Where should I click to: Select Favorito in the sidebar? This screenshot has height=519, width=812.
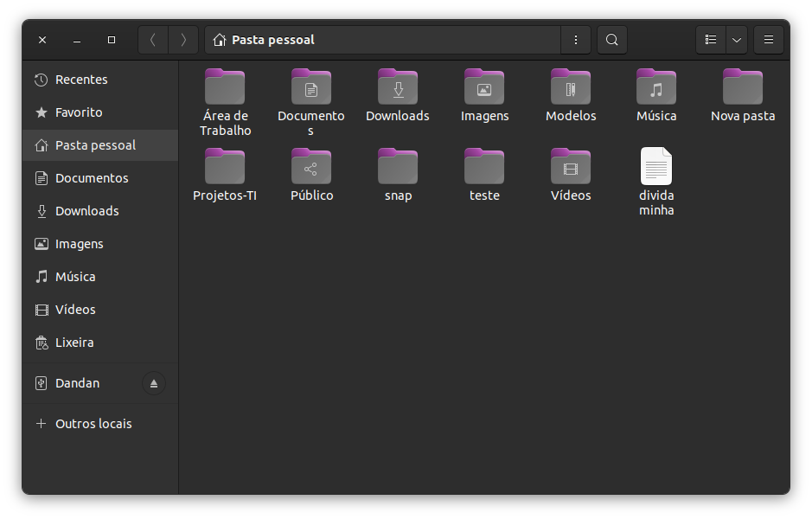pos(79,112)
